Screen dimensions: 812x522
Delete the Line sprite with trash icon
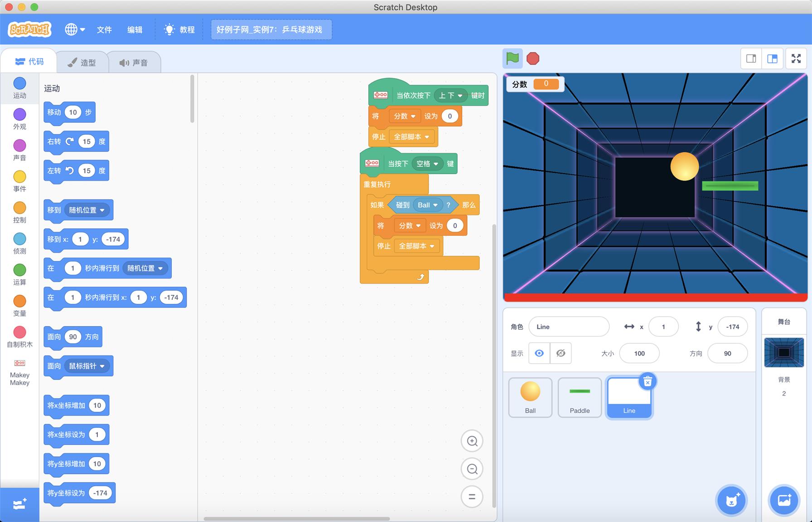(648, 382)
